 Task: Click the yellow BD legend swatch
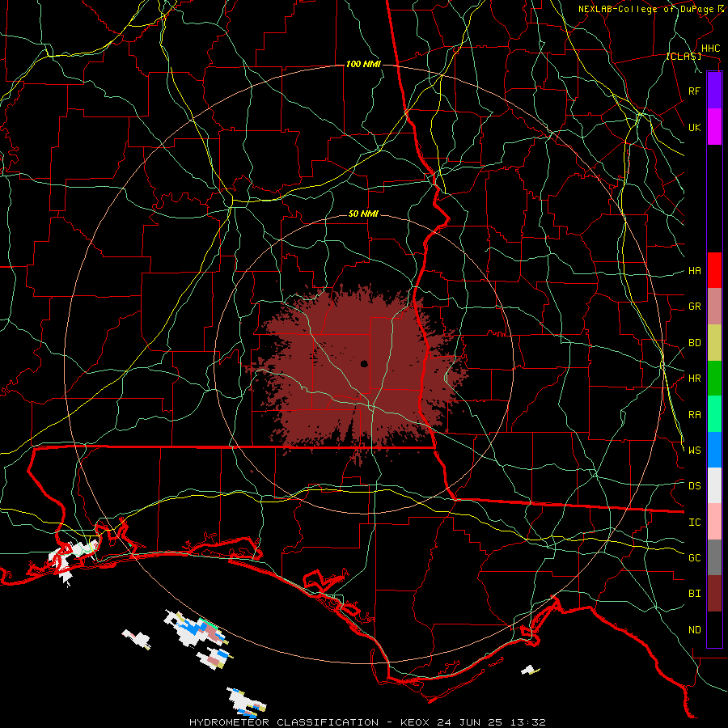pyautogui.click(x=714, y=343)
